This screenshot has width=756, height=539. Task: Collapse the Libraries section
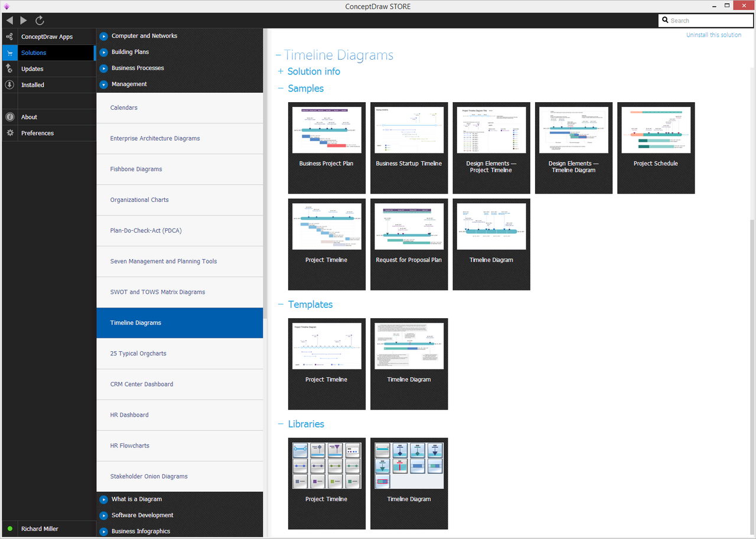(x=281, y=424)
